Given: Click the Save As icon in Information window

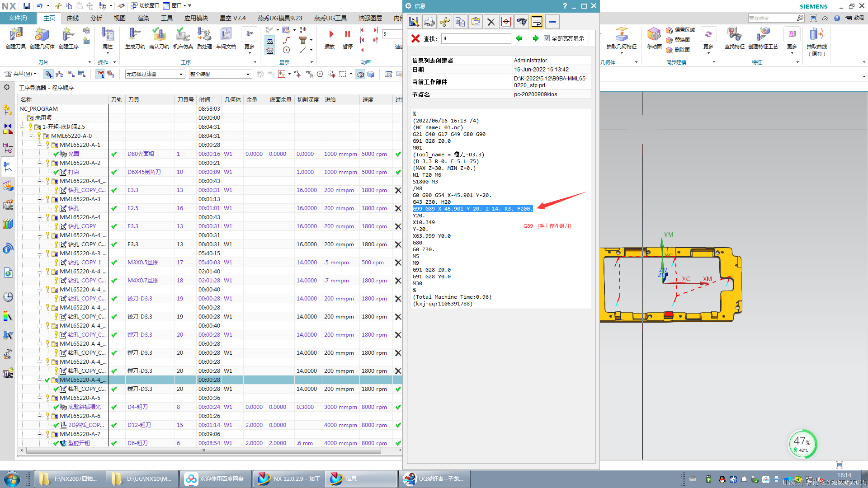Looking at the screenshot, I should click(x=414, y=22).
